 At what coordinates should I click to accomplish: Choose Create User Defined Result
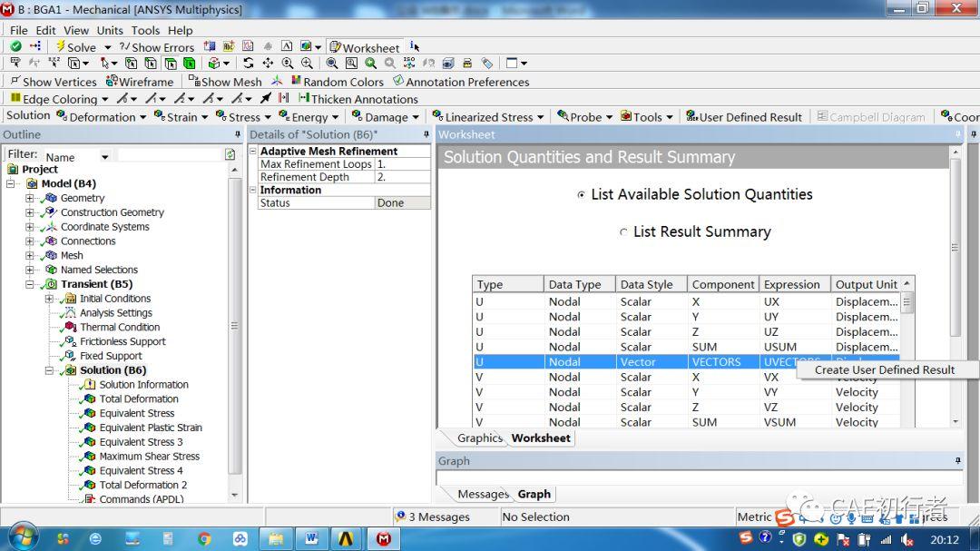[x=885, y=369]
